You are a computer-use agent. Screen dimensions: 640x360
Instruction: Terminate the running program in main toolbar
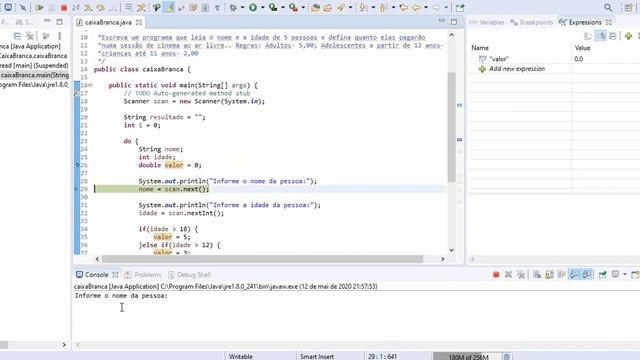pyautogui.click(x=64, y=7)
